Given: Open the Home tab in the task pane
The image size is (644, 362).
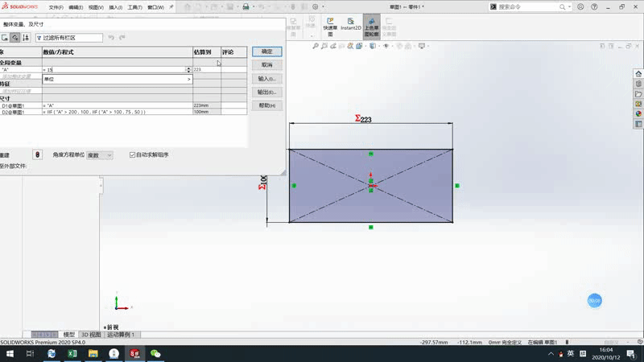Looking at the screenshot, I should 638,72.
